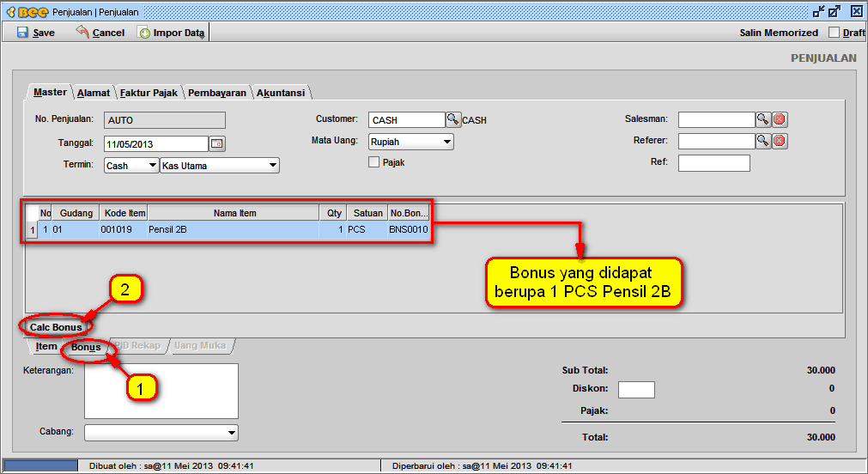868x474 pixels.
Task: Click Salin Memorized button
Action: (x=779, y=33)
